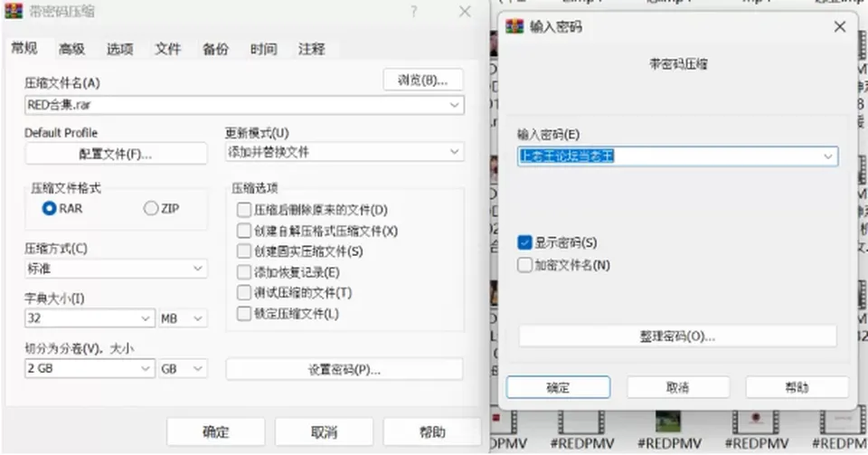Switch to the 常规 tab
Screen dimensions: 868x455
[x=24, y=48]
